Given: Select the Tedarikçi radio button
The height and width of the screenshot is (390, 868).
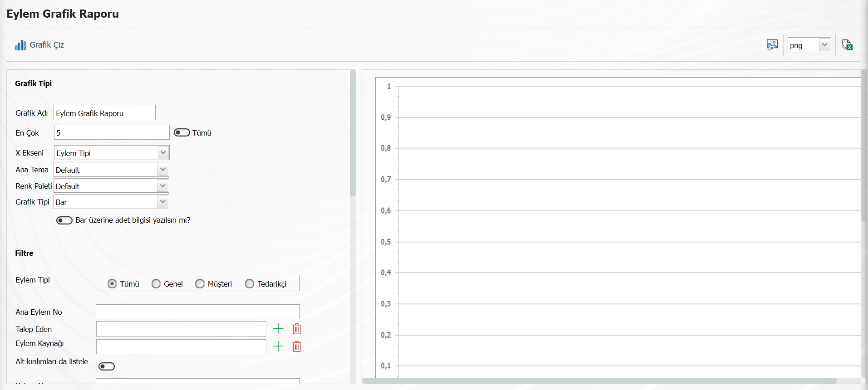Looking at the screenshot, I should [x=250, y=284].
